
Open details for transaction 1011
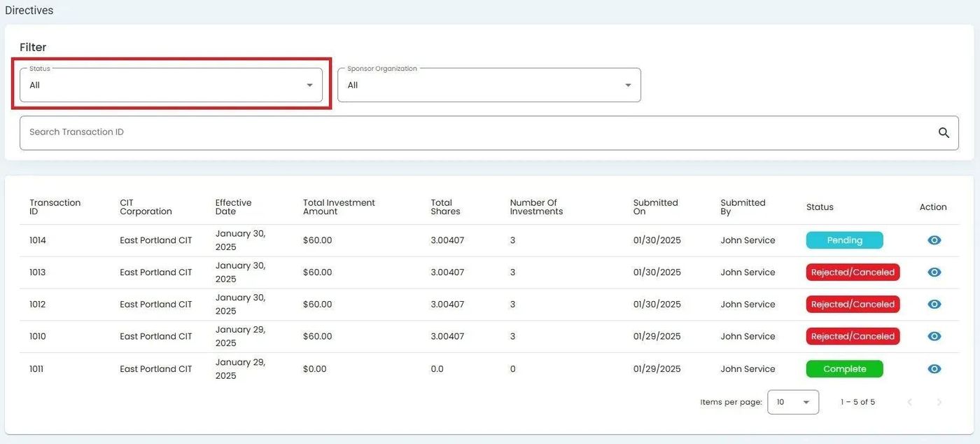point(934,369)
